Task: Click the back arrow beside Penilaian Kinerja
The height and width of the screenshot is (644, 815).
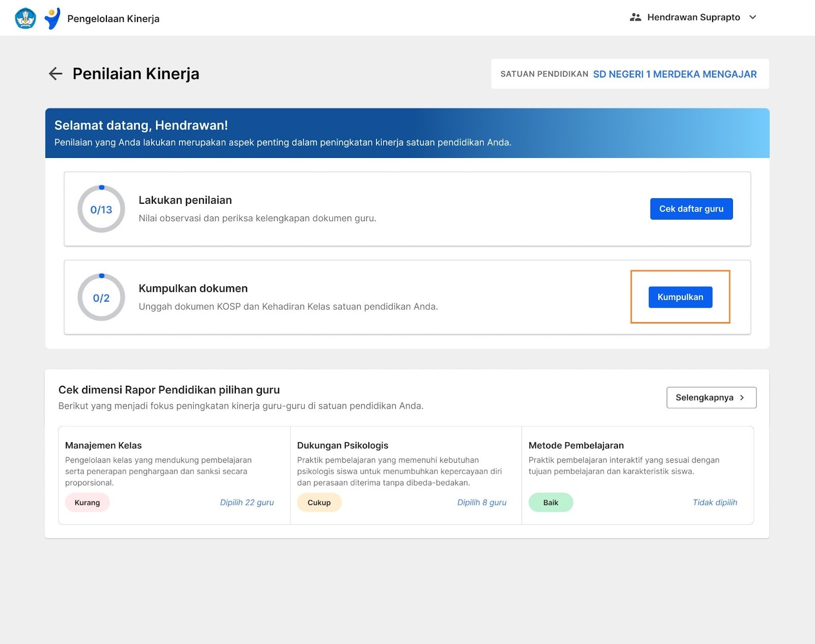Action: point(56,74)
